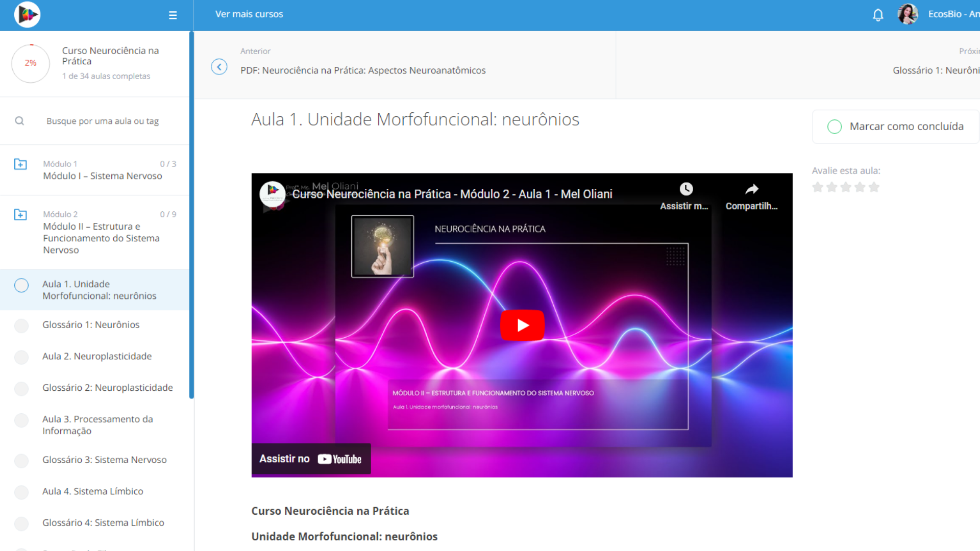Toggle completion circle for Glossário 4
This screenshot has height=551, width=980.
pos(21,524)
